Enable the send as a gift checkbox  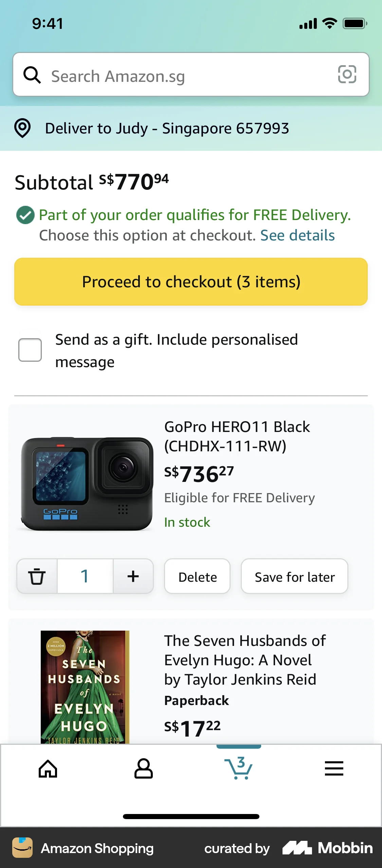(30, 349)
